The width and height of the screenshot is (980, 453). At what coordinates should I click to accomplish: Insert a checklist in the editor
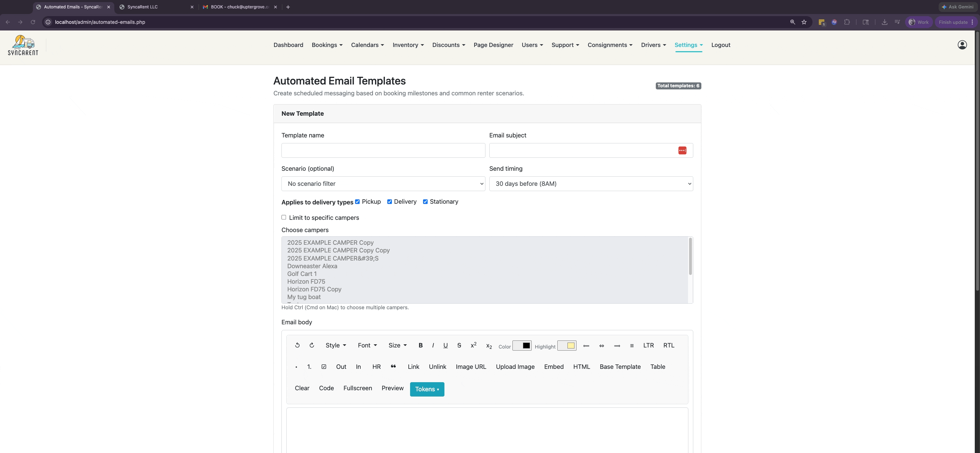point(324,367)
